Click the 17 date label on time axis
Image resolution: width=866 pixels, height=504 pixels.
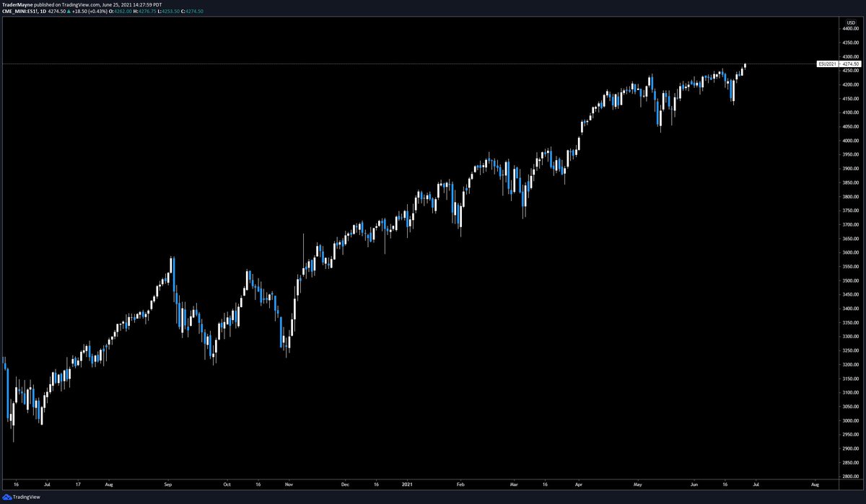[x=76, y=486]
